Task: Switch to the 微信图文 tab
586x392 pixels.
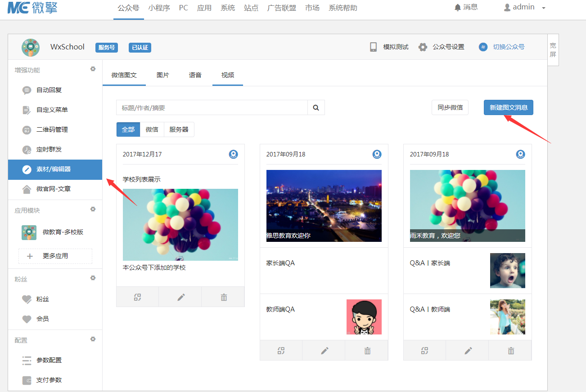Action: pos(124,75)
